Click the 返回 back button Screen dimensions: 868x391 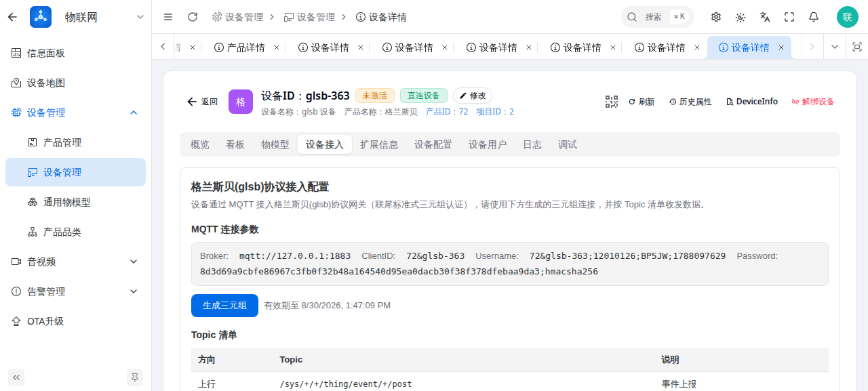pos(202,102)
